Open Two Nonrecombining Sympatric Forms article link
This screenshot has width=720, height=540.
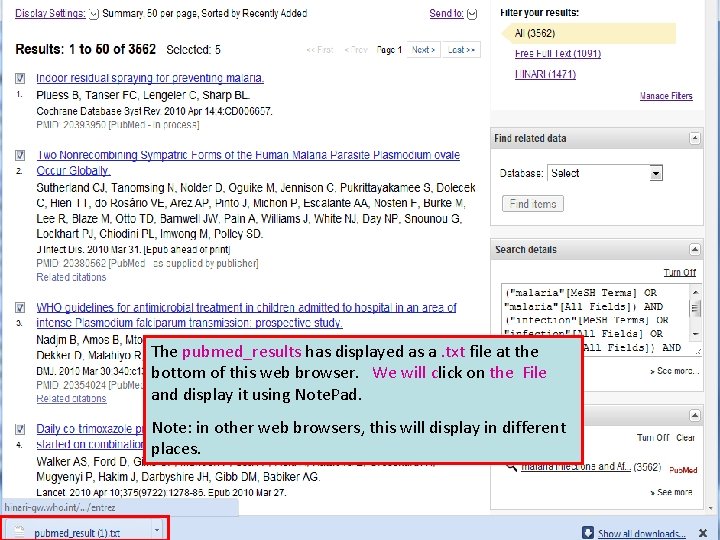tap(248, 163)
